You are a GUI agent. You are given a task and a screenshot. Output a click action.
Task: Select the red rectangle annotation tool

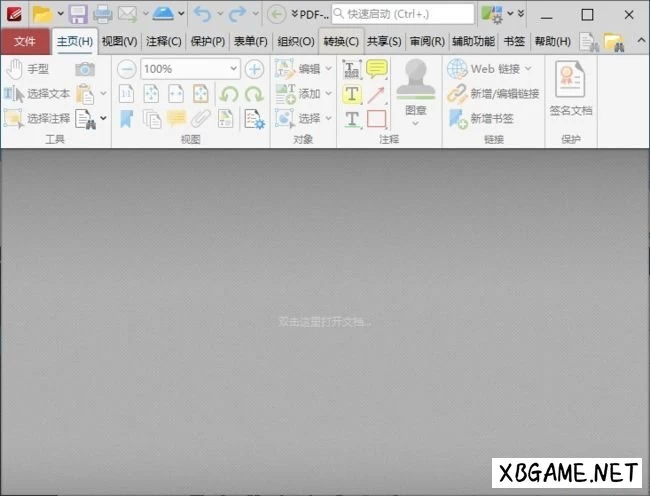(x=376, y=119)
